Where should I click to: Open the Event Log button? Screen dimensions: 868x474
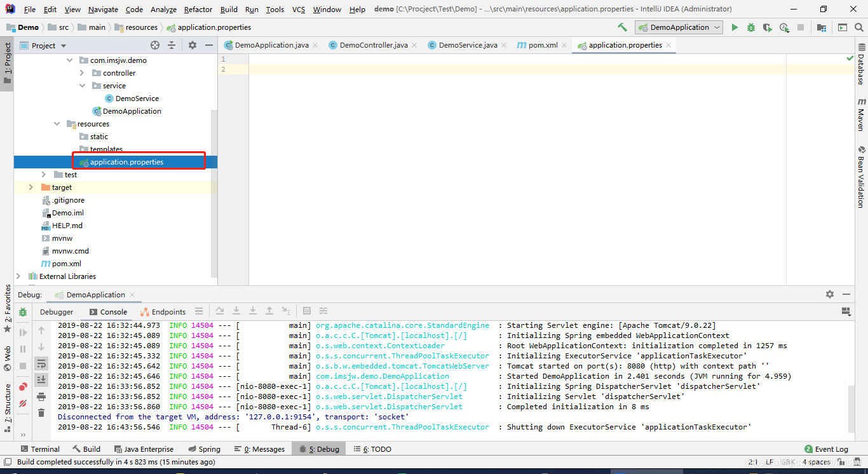pos(826,449)
